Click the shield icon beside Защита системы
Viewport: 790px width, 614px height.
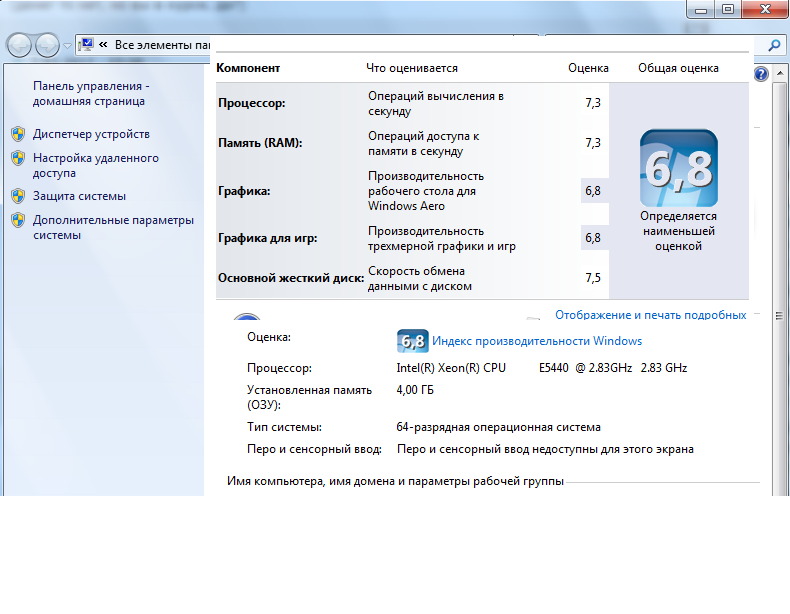(x=18, y=196)
